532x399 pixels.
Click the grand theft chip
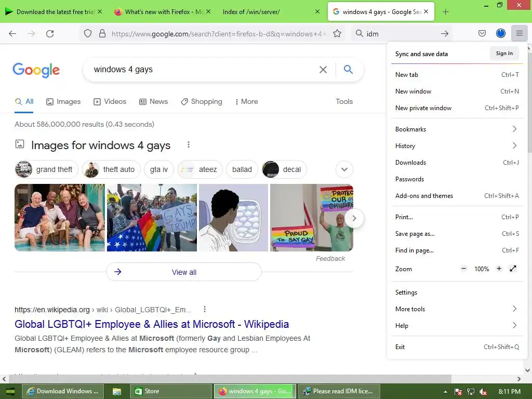click(x=47, y=169)
